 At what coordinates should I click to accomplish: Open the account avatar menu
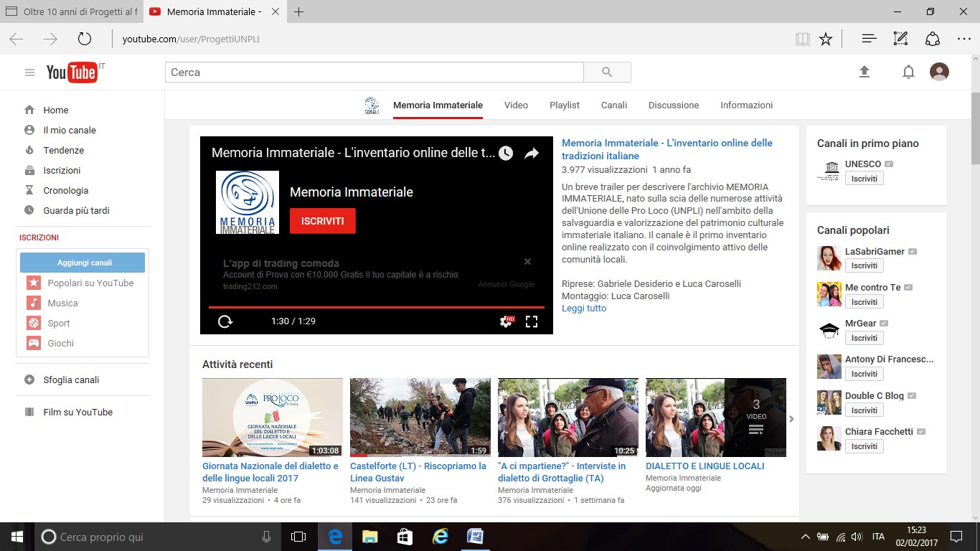tap(939, 72)
